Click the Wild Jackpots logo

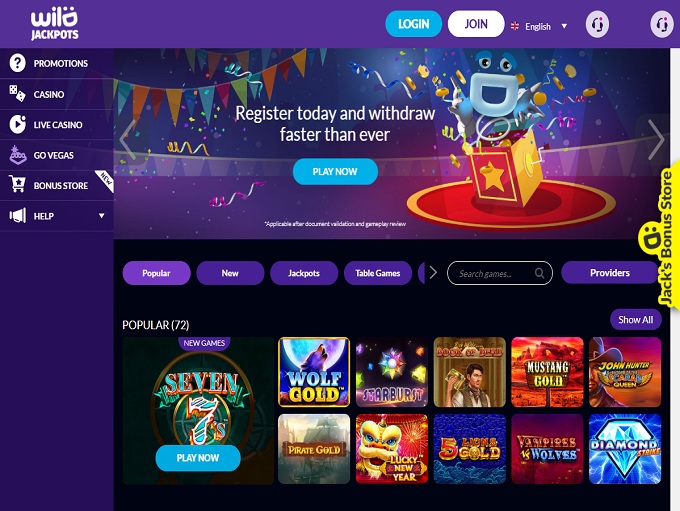click(x=55, y=24)
